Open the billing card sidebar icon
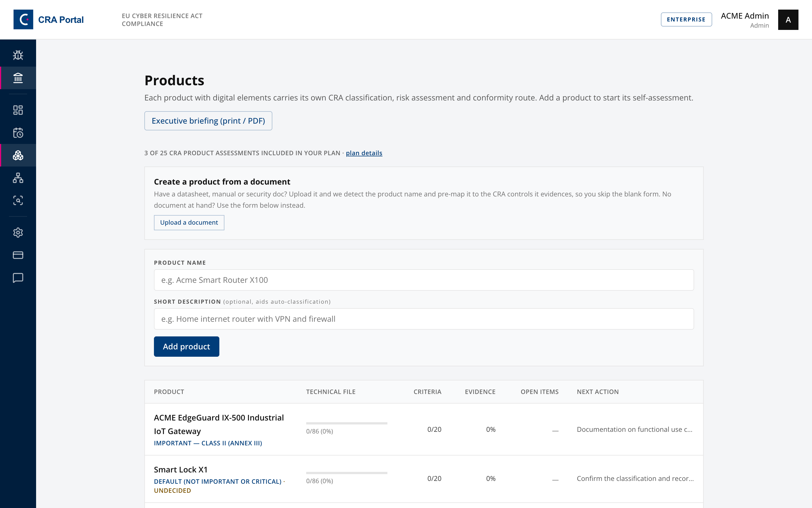The height and width of the screenshot is (508, 812). tap(18, 255)
